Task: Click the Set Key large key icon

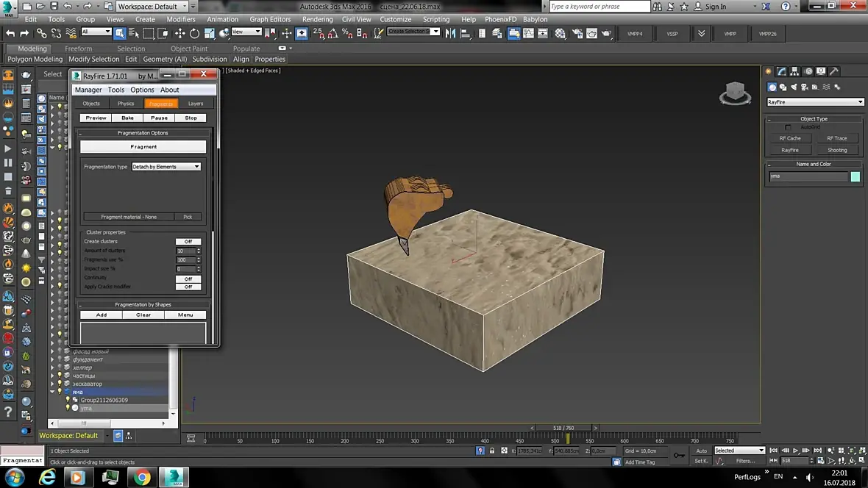Action: pos(679,456)
